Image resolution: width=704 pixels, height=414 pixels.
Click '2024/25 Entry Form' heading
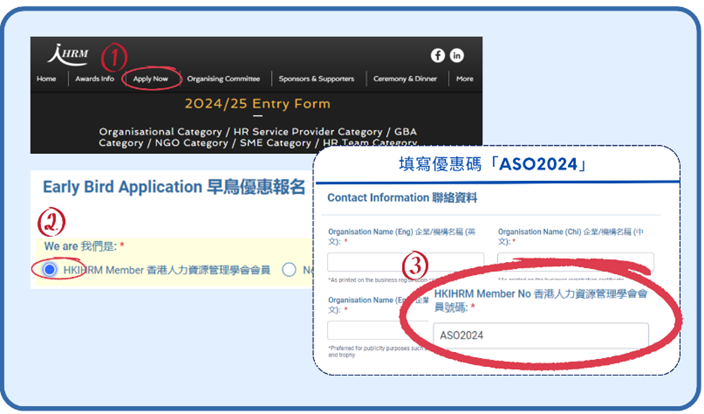258,104
